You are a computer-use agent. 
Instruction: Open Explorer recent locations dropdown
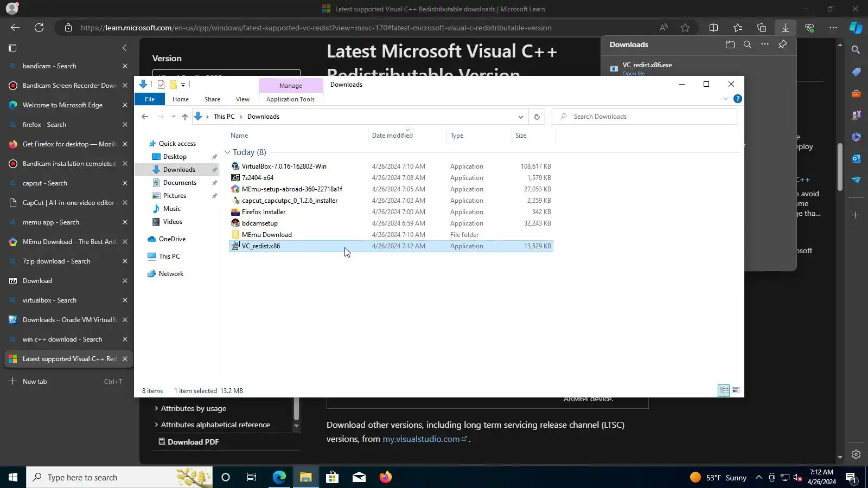click(174, 117)
